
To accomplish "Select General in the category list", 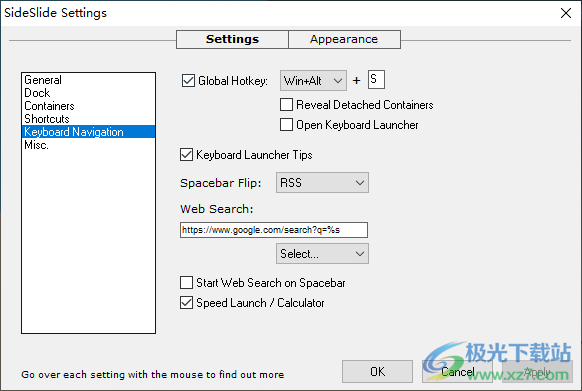I will tap(88, 80).
